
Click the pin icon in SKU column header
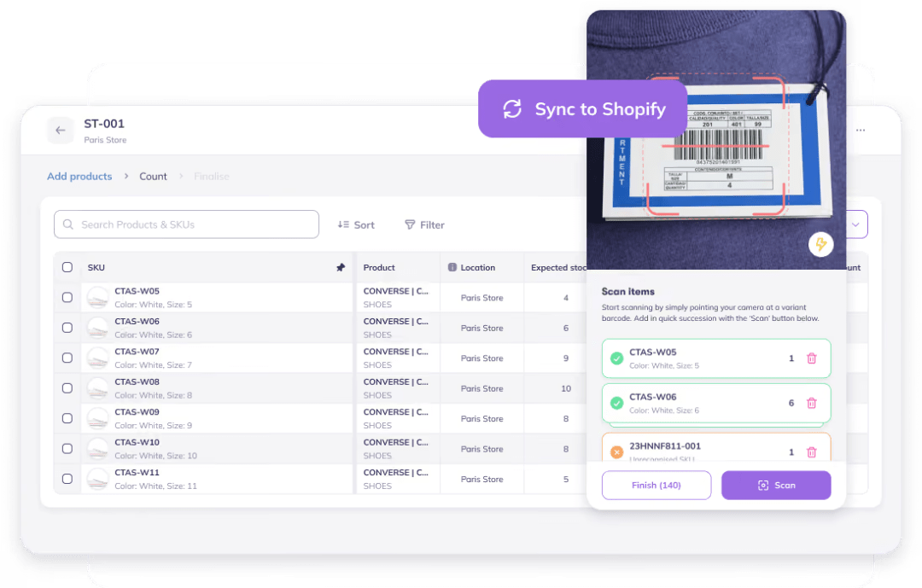(x=341, y=267)
